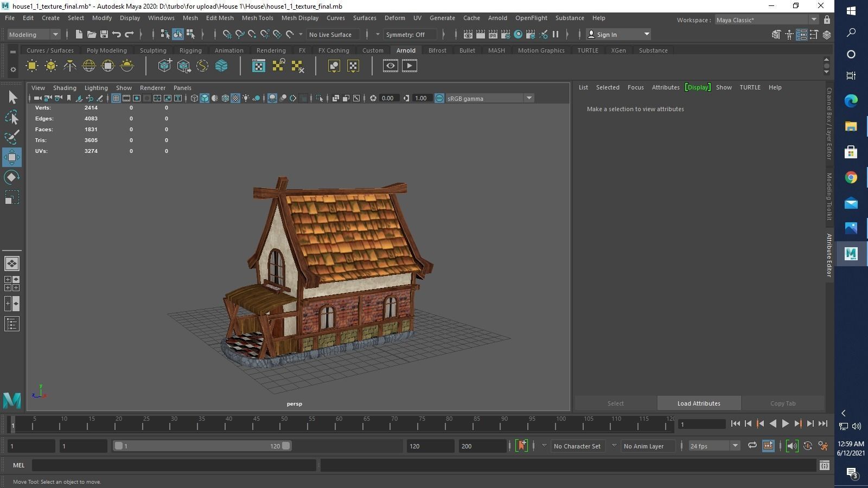Toggle the Attribute Editor panel icon
Viewport: 868px width, 488px height.
coord(801,34)
